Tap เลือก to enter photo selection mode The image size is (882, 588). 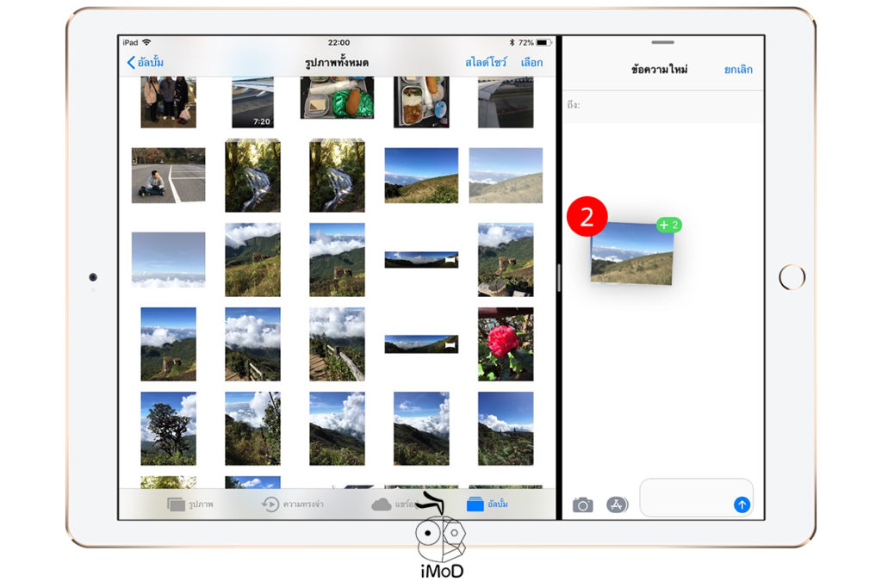(x=531, y=61)
